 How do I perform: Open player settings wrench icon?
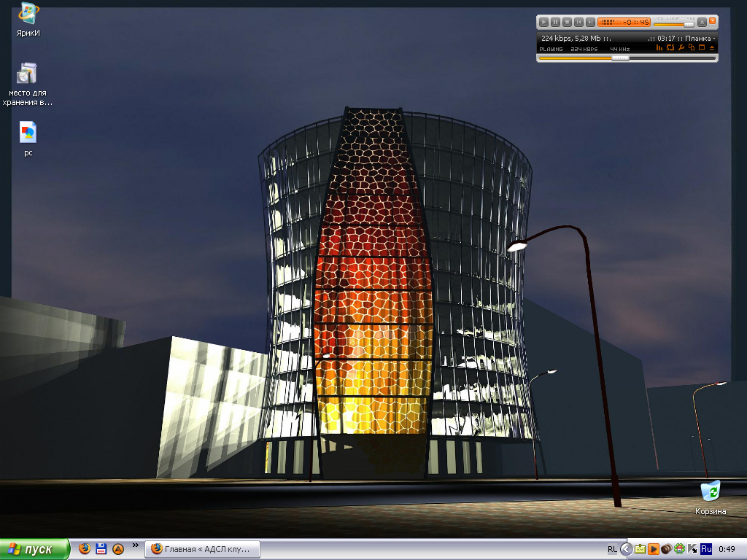coord(681,48)
